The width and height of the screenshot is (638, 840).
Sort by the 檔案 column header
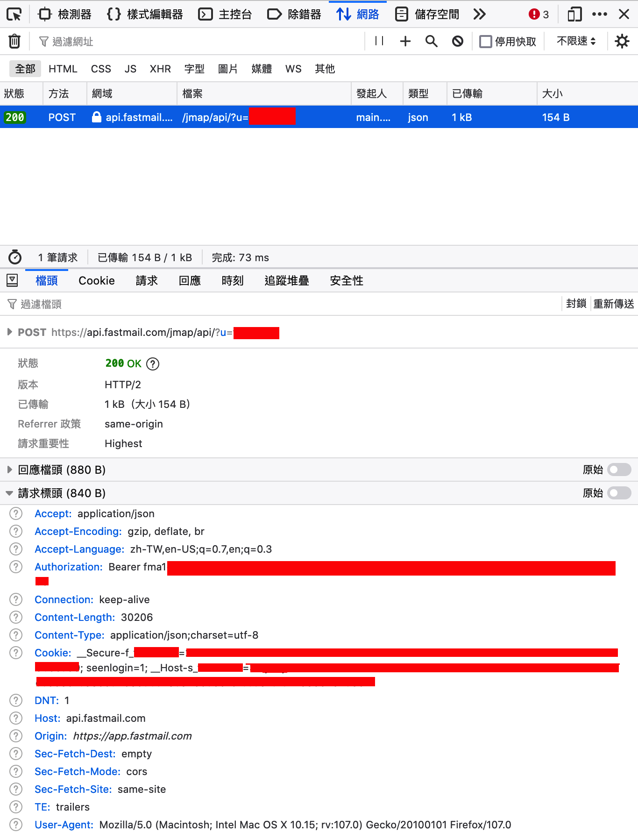click(x=264, y=93)
